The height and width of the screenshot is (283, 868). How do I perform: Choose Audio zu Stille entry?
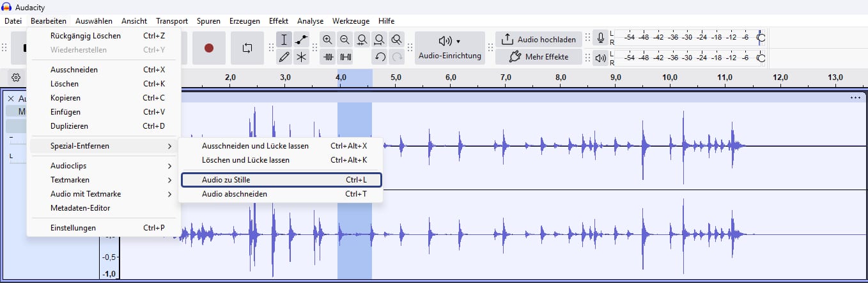[281, 180]
